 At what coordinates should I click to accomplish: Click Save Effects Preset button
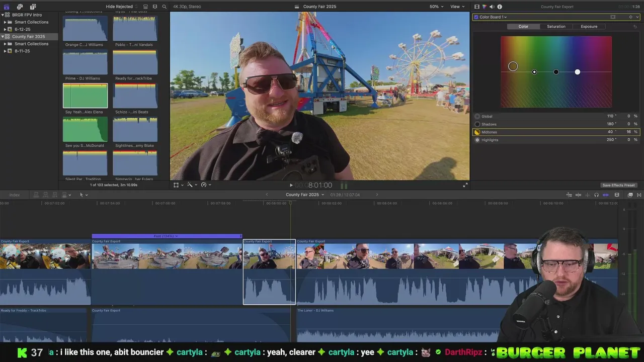[x=618, y=185]
